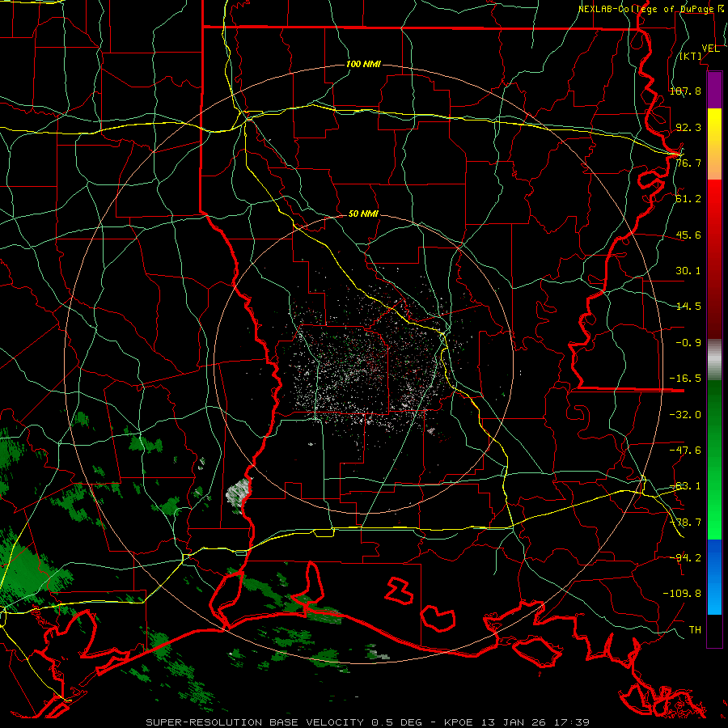This screenshot has height=728, width=728.
Task: Select the -109.8 velocity scale value
Action: [x=682, y=594]
